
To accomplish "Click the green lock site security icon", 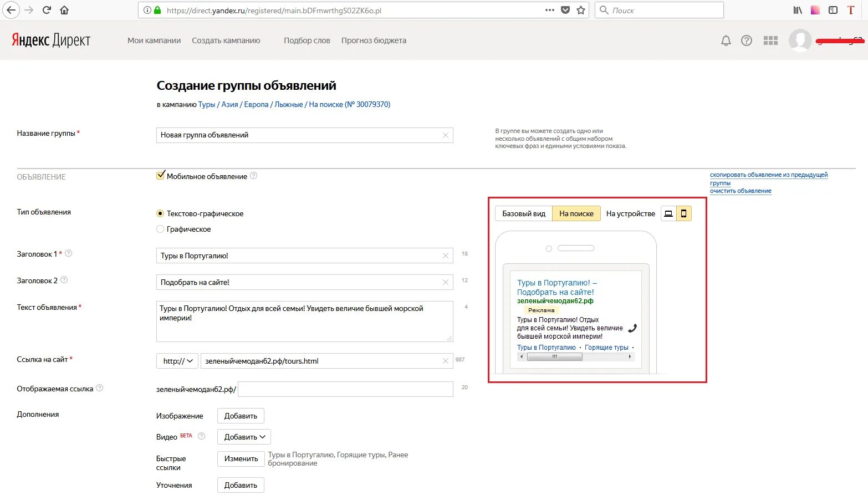I will pyautogui.click(x=157, y=10).
